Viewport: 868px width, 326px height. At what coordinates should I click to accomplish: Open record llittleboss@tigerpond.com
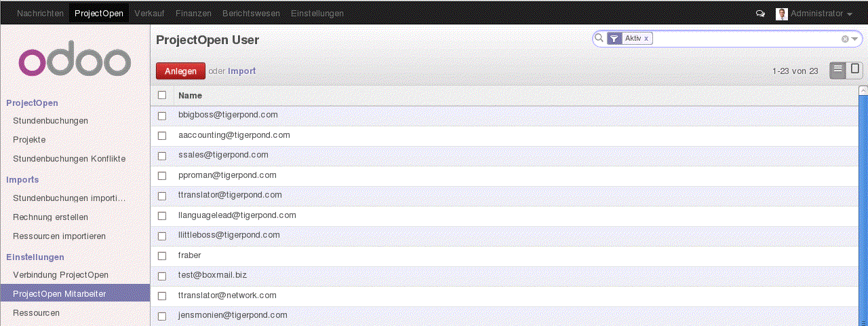(x=229, y=236)
